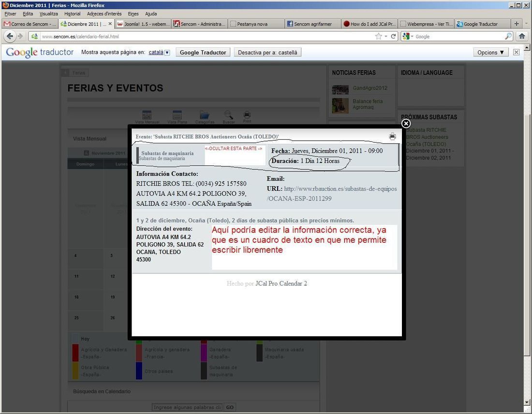The height and width of the screenshot is (414, 532).
Task: Open the Fitxer menu
Action: click(10, 14)
